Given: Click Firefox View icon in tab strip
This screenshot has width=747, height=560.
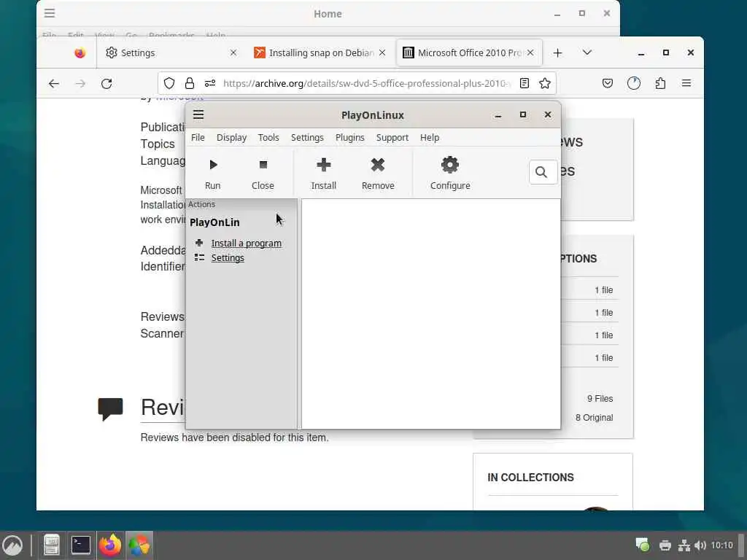Looking at the screenshot, I should [80, 52].
